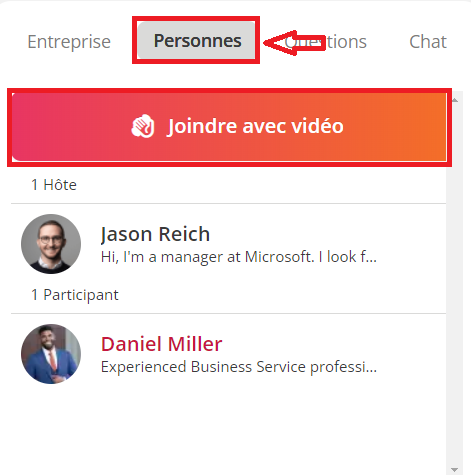Image resolution: width=471 pixels, height=475 pixels.
Task: Select the Jason Reich host row
Action: click(228, 244)
